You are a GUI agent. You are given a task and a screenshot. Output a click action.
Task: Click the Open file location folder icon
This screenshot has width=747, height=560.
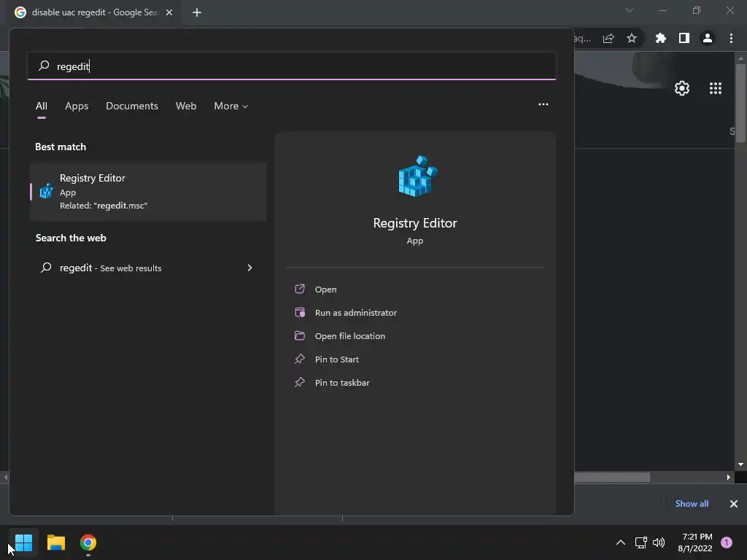pyautogui.click(x=300, y=335)
